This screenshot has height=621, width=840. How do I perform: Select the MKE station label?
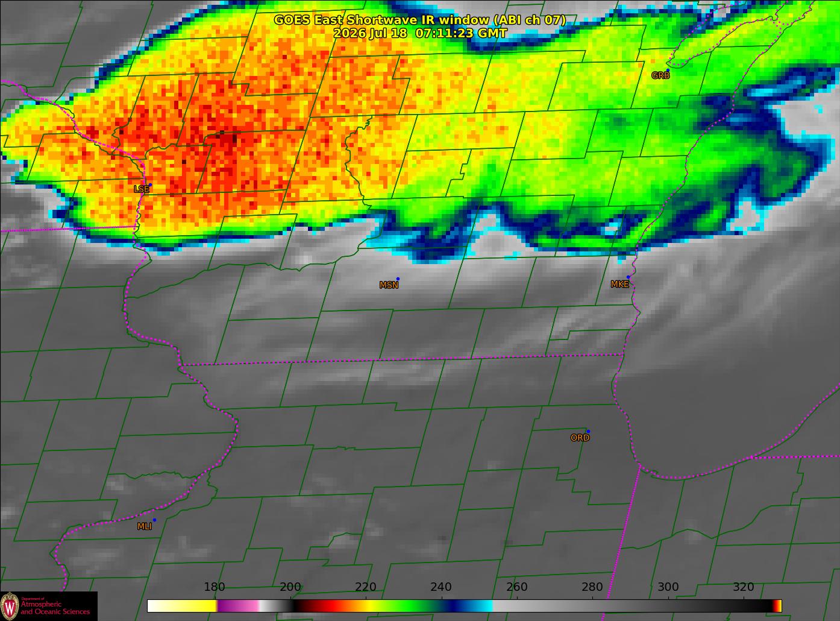click(x=619, y=285)
